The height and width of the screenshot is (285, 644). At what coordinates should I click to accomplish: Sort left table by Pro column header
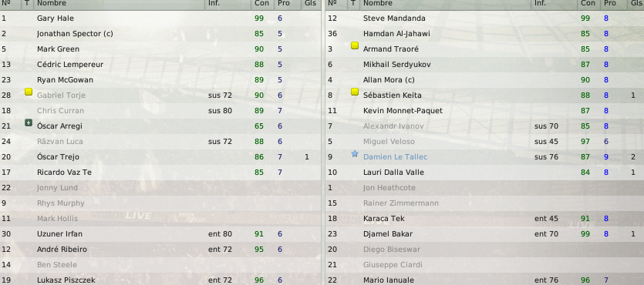pyautogui.click(x=283, y=3)
